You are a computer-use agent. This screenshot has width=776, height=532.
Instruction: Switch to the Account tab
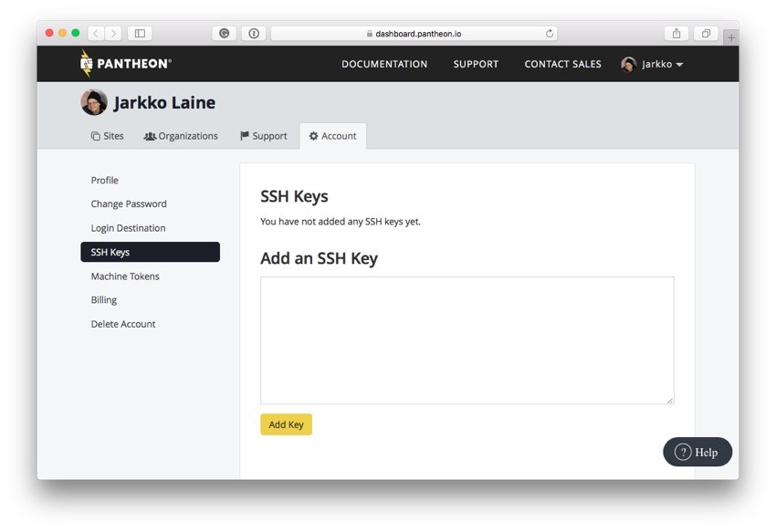pyautogui.click(x=333, y=136)
